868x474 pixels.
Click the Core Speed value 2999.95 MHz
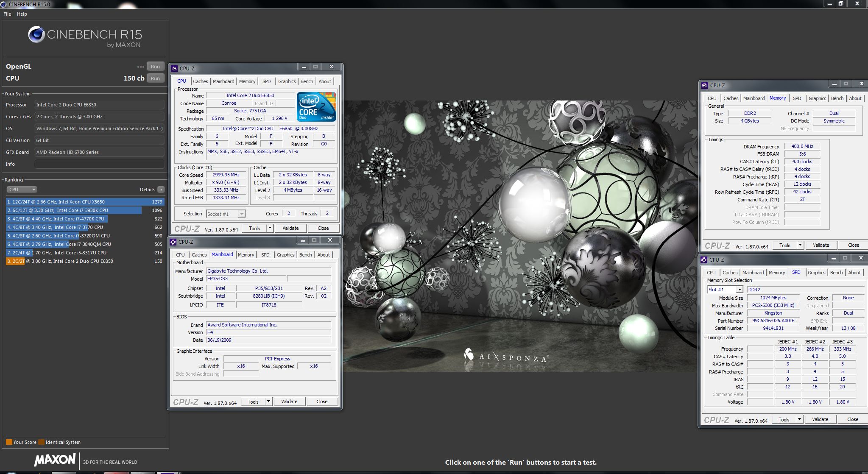pyautogui.click(x=226, y=175)
